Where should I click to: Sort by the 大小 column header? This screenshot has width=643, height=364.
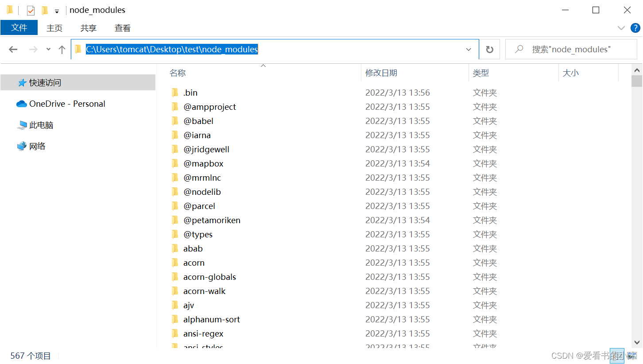(x=570, y=73)
